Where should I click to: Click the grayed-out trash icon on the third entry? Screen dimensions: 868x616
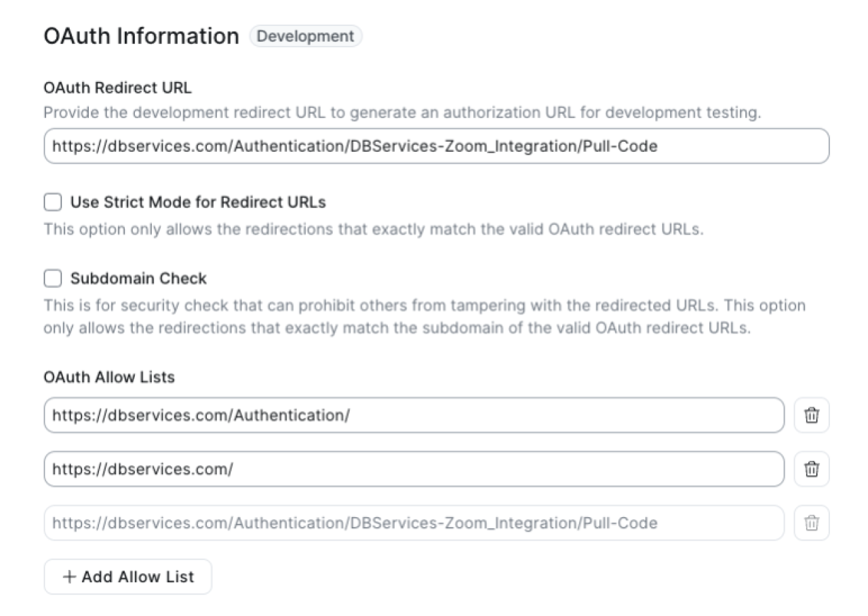point(812,522)
